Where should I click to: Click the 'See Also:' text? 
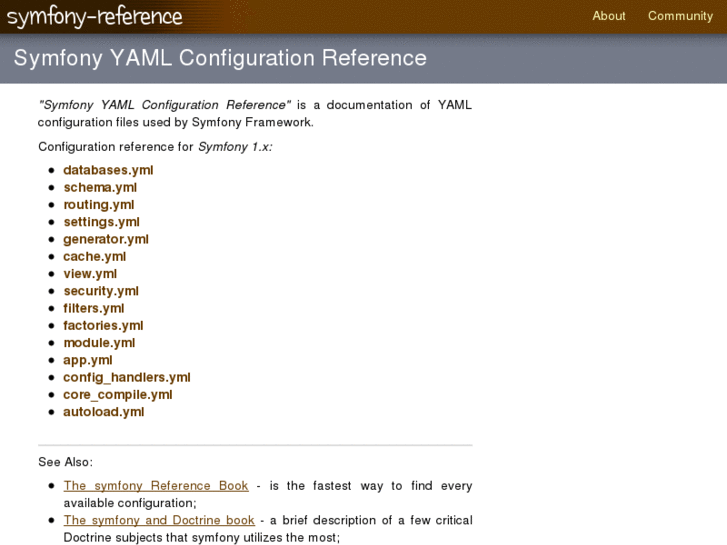pyautogui.click(x=65, y=462)
